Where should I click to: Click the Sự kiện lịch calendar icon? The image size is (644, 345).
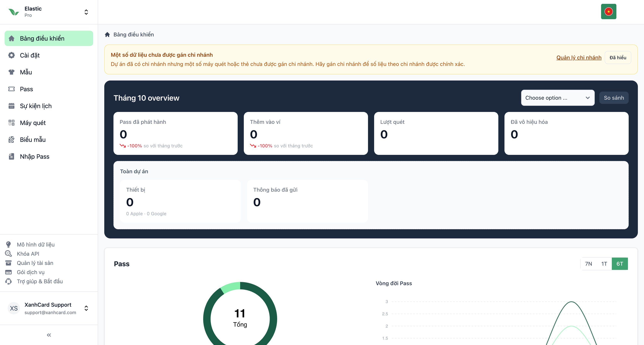(x=11, y=106)
